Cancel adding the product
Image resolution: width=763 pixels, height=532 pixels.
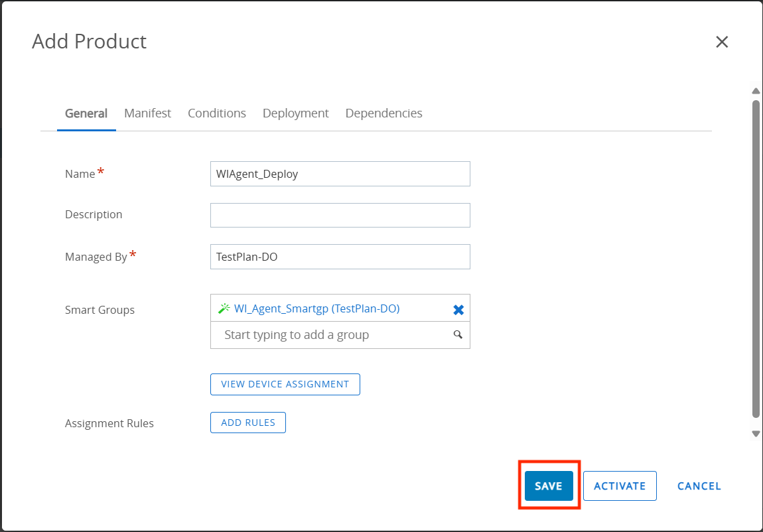click(x=699, y=486)
